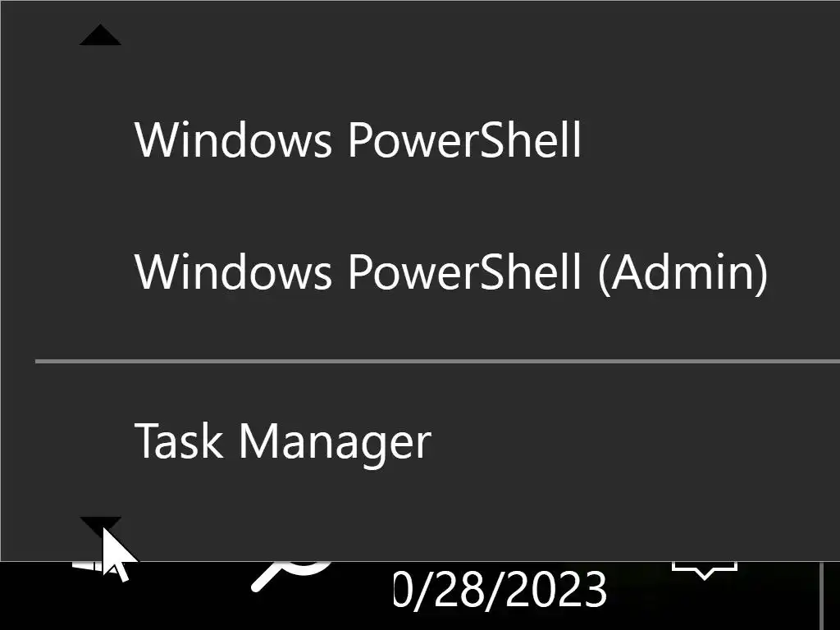Open the calendar flyout from the date
This screenshot has width=840, height=630.
500,591
